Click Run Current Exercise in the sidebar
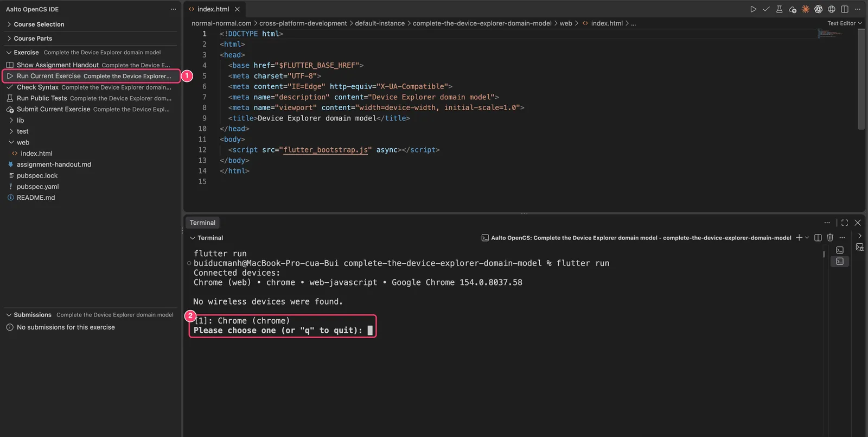The height and width of the screenshot is (437, 868). click(91, 76)
